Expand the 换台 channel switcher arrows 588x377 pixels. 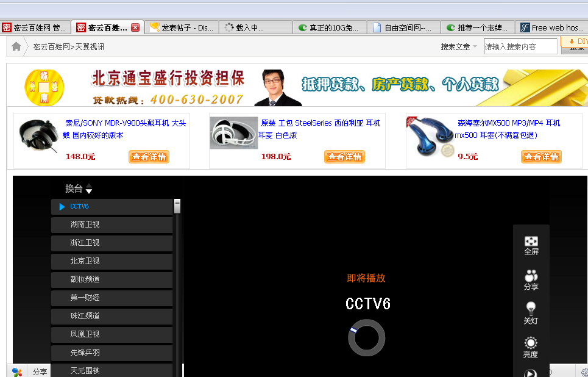89,188
